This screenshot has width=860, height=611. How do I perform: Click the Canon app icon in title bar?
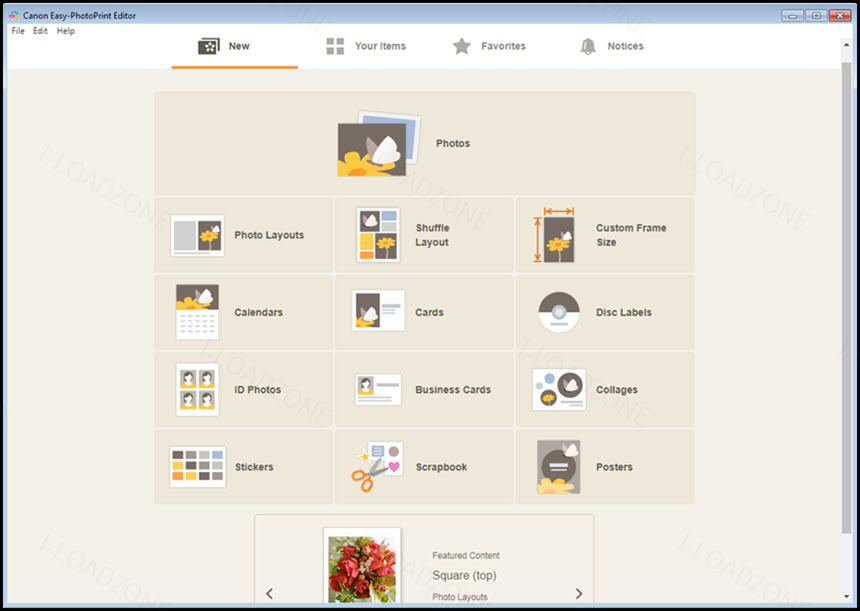coord(14,15)
